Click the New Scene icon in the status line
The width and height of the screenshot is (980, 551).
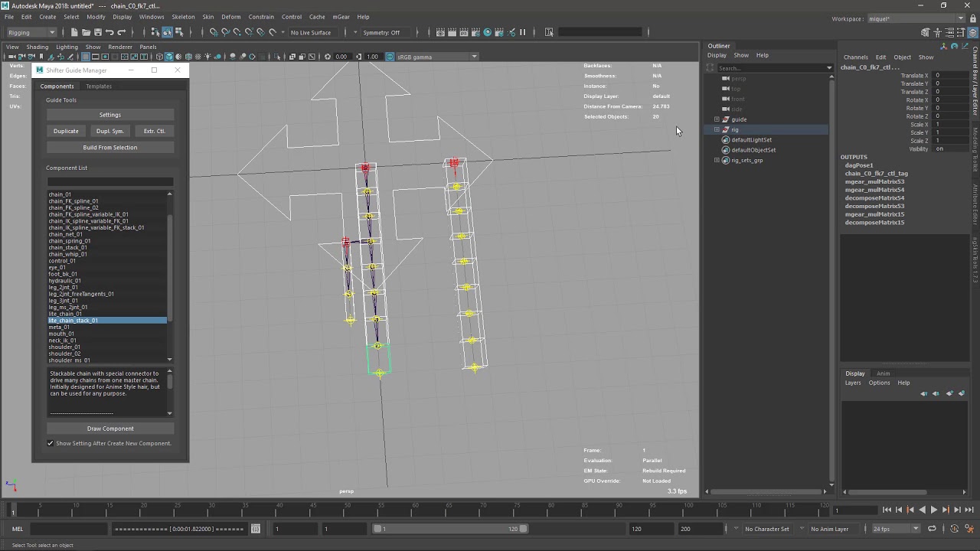tap(74, 32)
